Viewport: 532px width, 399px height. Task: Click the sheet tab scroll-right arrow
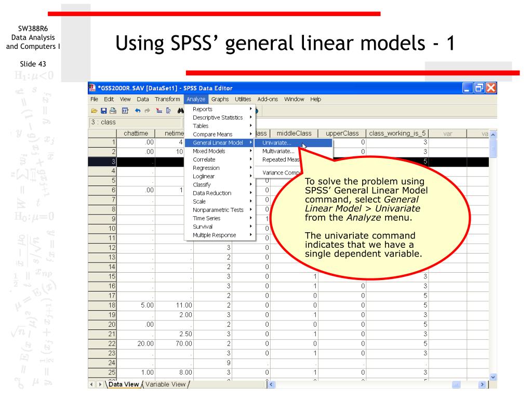click(100, 384)
